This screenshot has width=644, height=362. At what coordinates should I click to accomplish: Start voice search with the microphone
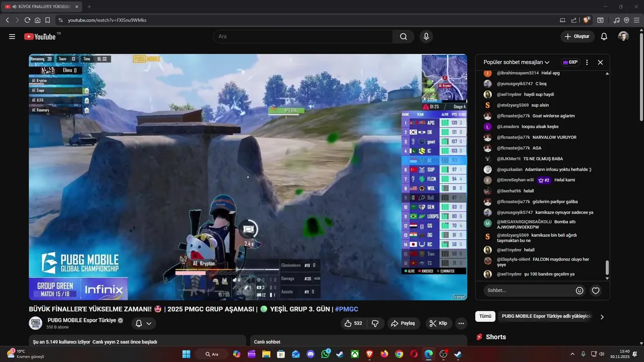click(426, 36)
